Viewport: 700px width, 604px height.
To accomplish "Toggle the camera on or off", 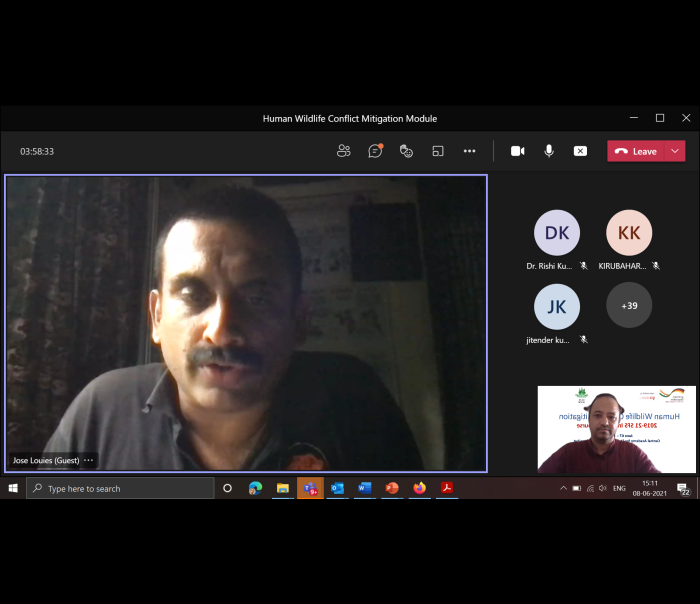I will 517,151.
